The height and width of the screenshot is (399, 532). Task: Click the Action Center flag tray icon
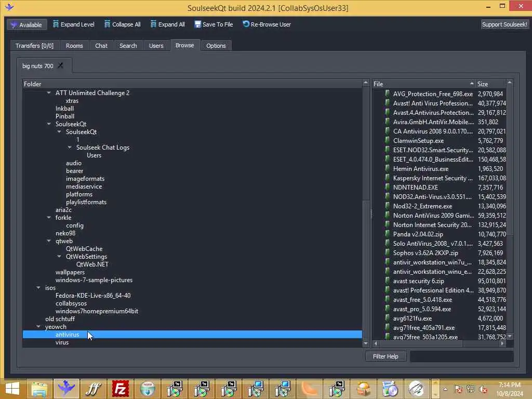[458, 389]
